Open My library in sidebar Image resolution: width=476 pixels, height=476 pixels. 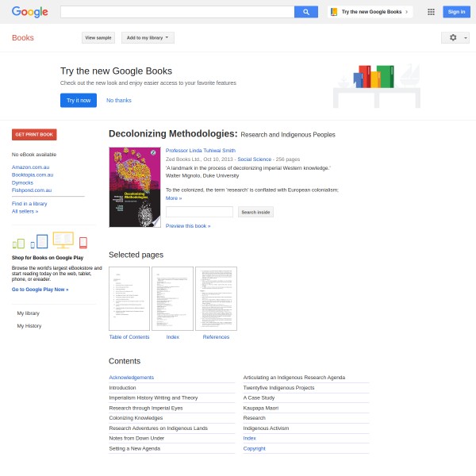29,313
